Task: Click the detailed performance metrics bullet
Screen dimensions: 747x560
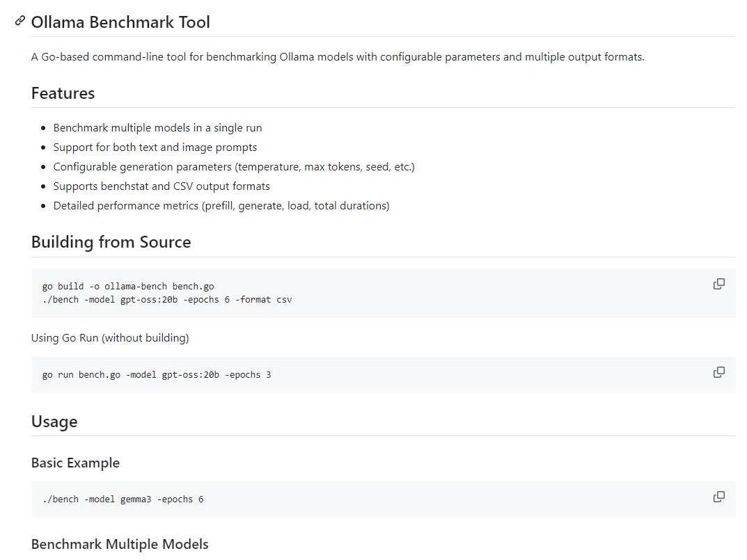Action: click(221, 206)
